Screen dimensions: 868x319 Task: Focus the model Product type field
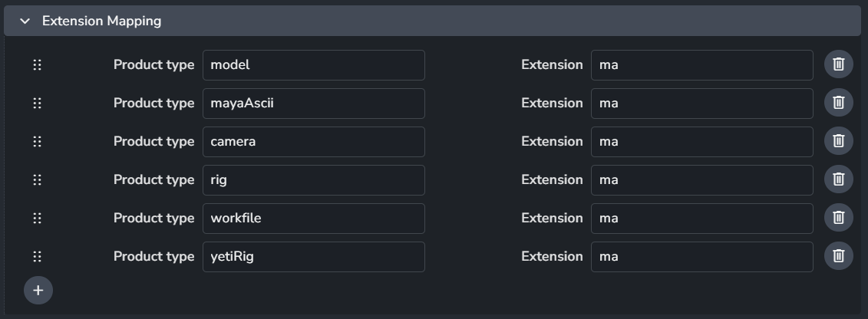[x=313, y=65]
